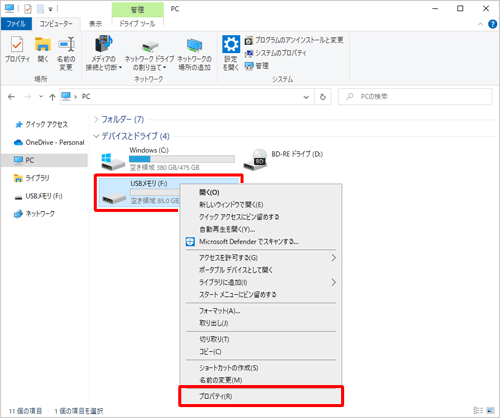Viewport: 500px width, 418px height.
Task: Open the ドライブ ツール tab
Action: coord(137,24)
